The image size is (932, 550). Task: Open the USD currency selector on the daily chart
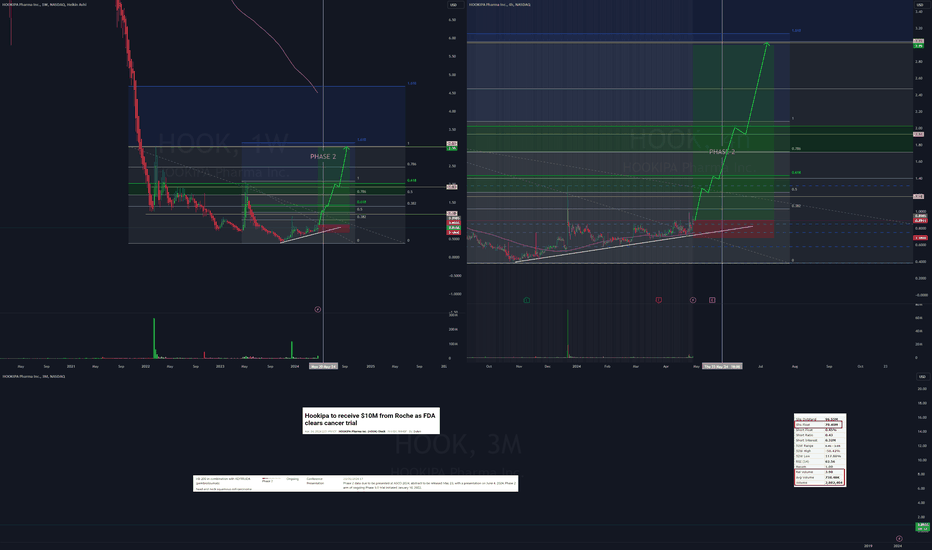921,5
